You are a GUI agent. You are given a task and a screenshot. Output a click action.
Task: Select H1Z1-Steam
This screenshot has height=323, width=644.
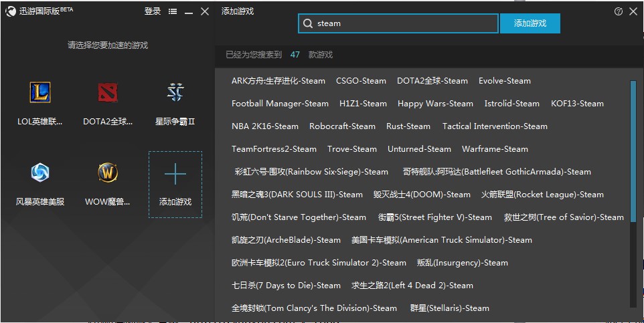[x=363, y=104]
